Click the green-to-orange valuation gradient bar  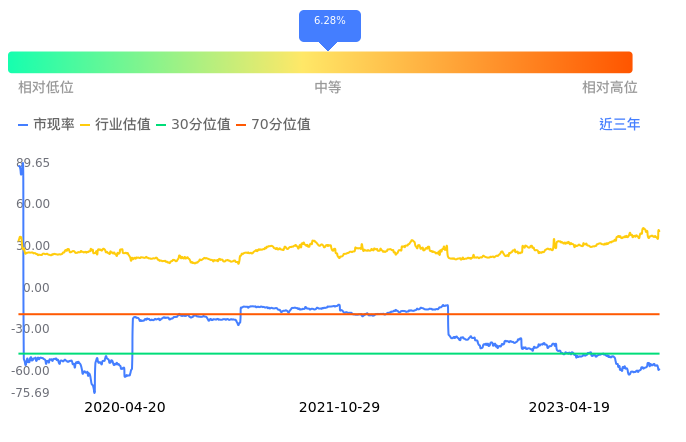[320, 62]
